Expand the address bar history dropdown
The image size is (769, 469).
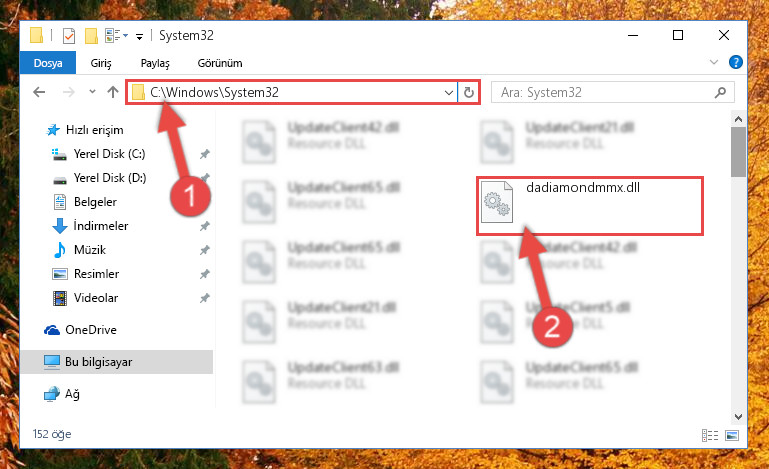448,92
